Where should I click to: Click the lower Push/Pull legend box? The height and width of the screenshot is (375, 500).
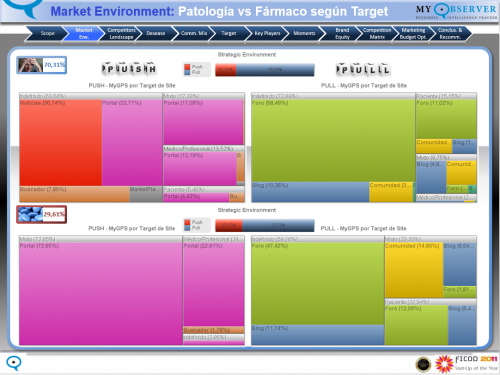(x=197, y=225)
